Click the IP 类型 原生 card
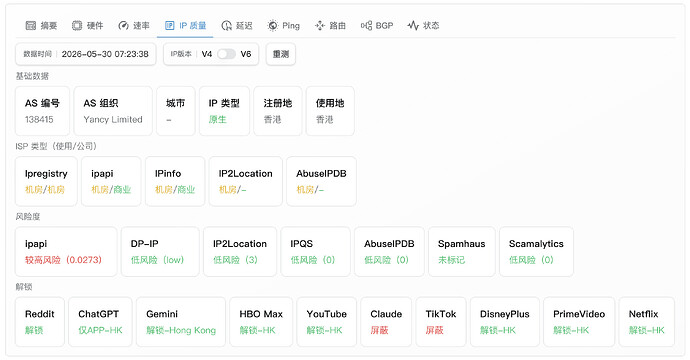 [224, 111]
